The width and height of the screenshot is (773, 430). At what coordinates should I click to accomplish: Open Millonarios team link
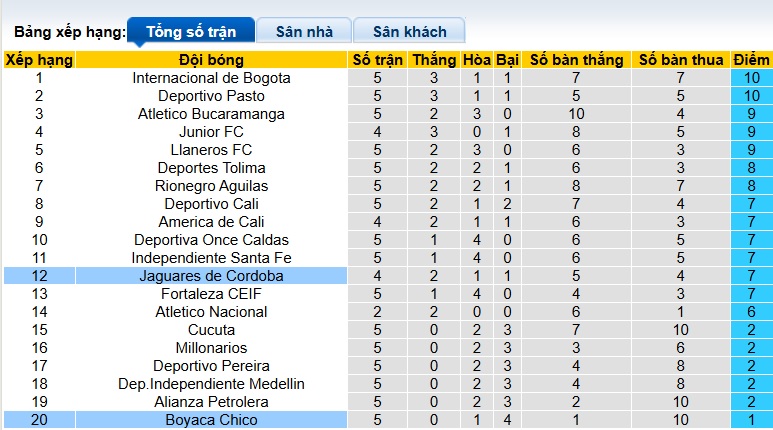(211, 348)
